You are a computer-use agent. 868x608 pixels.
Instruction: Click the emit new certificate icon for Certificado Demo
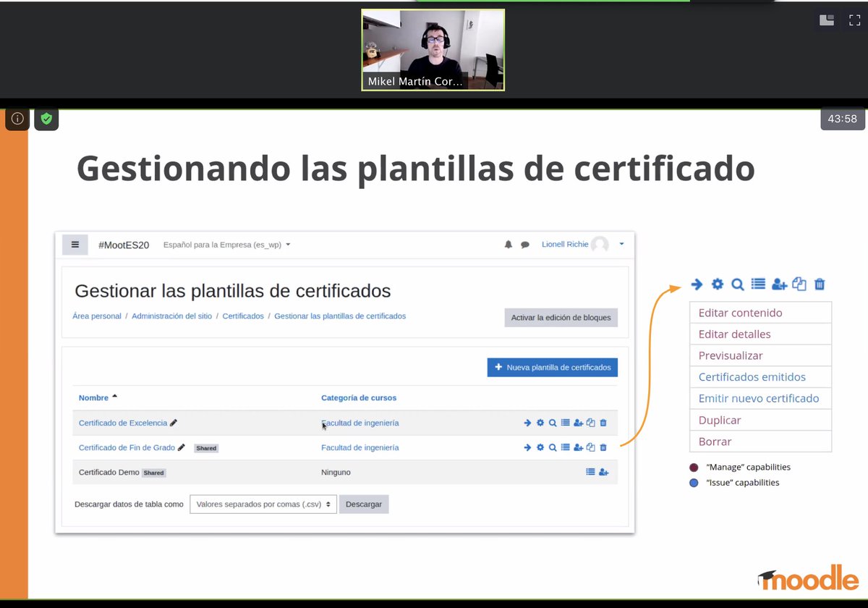tap(603, 472)
